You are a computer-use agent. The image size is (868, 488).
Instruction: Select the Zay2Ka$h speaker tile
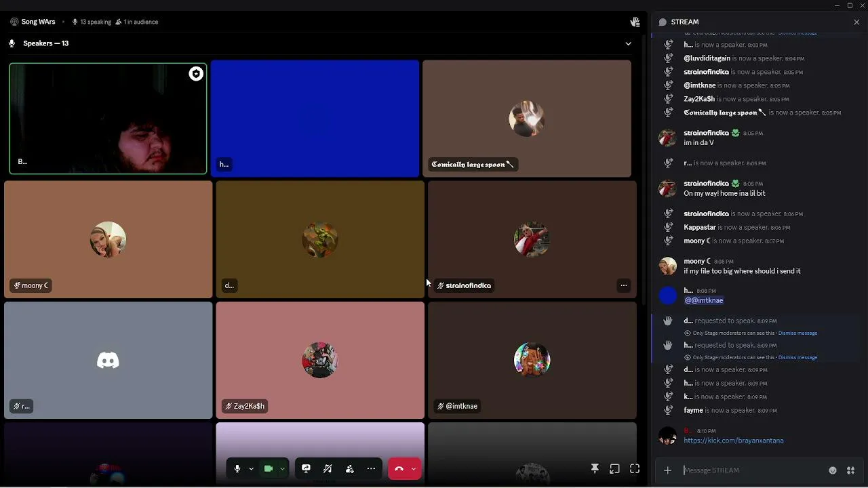[x=320, y=360]
